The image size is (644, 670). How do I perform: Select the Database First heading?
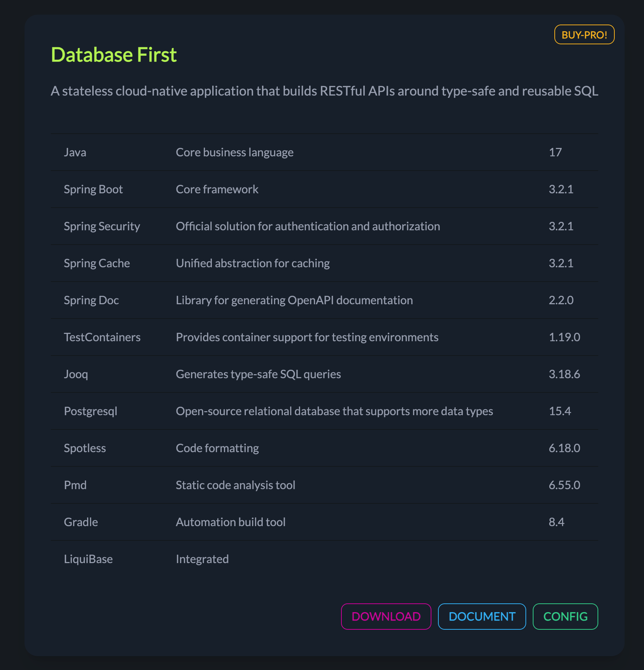point(114,55)
